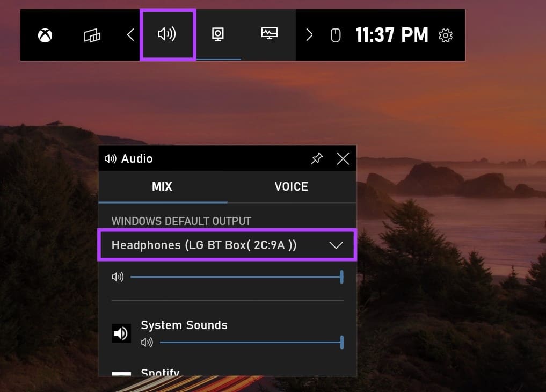Click the large System Sounds app icon
The image size is (546, 392).
(x=121, y=333)
